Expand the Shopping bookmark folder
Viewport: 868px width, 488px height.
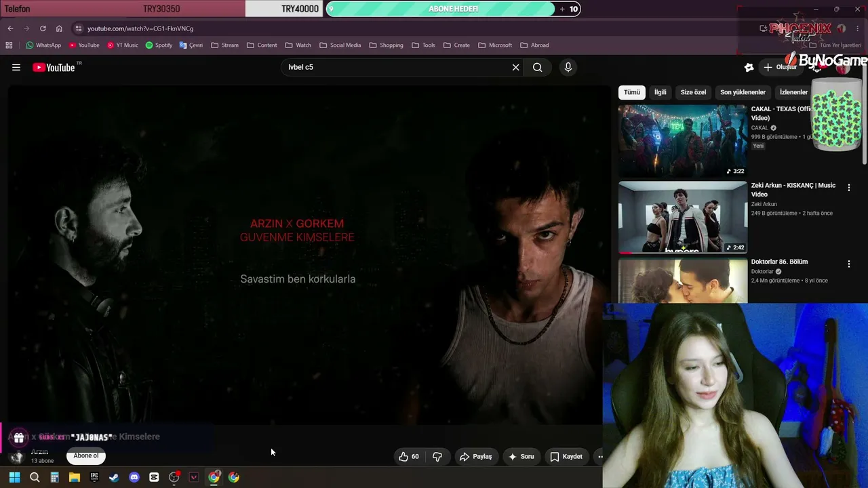(x=386, y=45)
